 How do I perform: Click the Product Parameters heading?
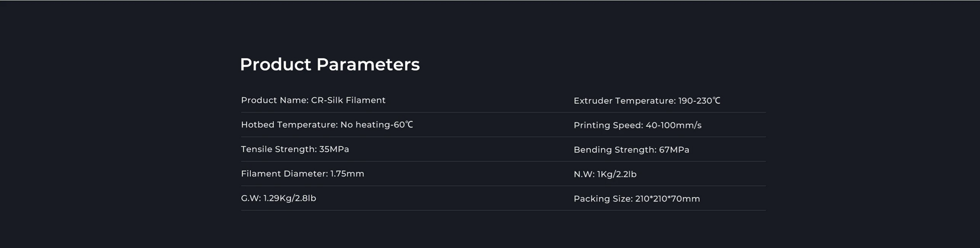(x=329, y=65)
